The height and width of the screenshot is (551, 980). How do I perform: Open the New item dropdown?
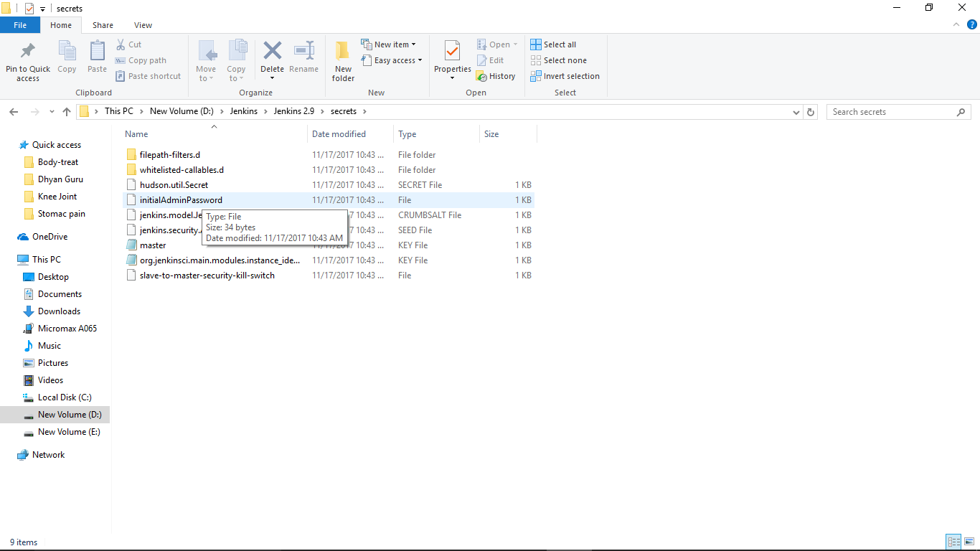click(390, 44)
